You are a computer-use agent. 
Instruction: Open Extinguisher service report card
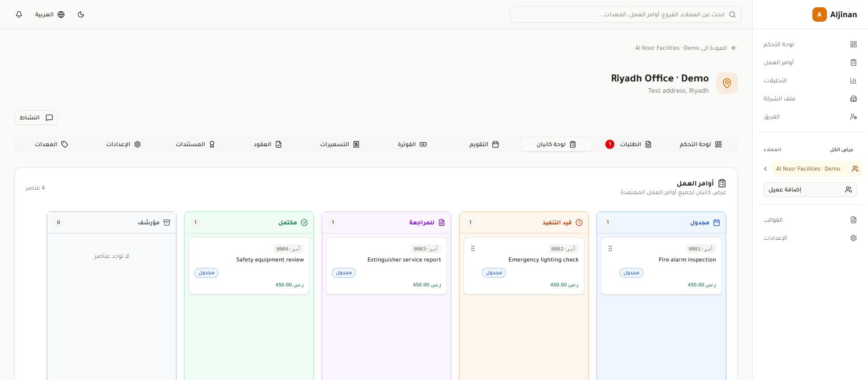(x=386, y=266)
